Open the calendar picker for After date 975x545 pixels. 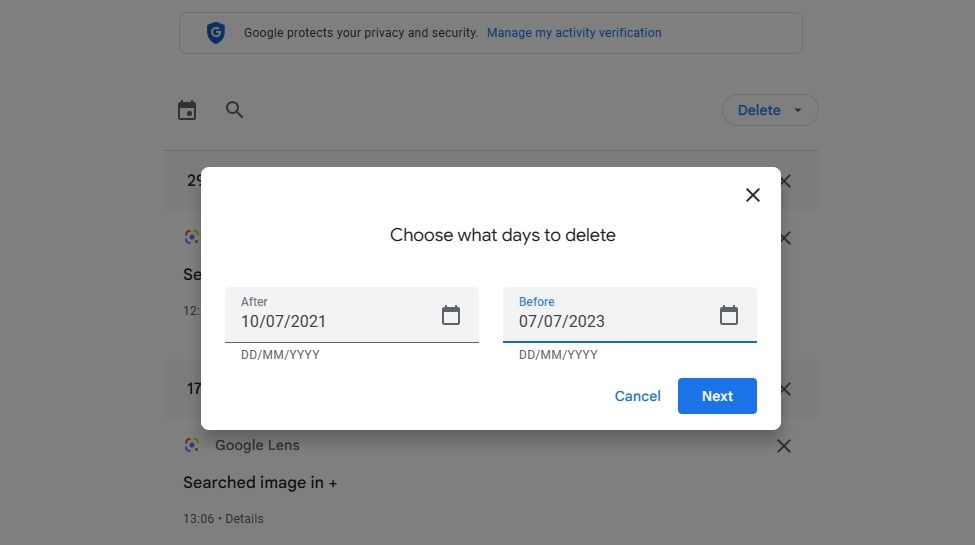pos(451,316)
